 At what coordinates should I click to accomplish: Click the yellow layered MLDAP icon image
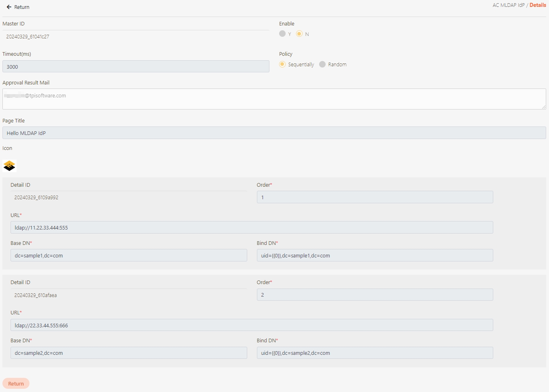(x=9, y=166)
